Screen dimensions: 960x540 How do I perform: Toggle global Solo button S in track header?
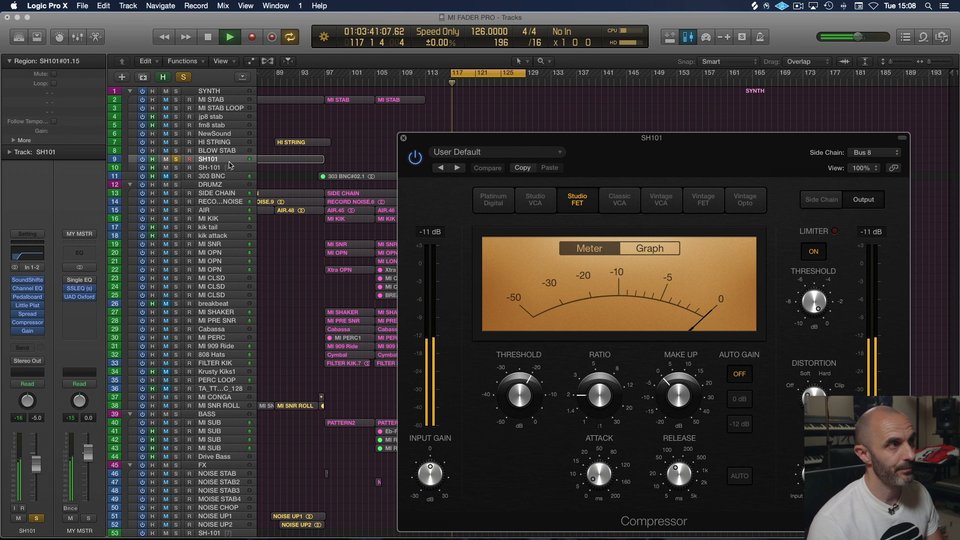(x=182, y=77)
